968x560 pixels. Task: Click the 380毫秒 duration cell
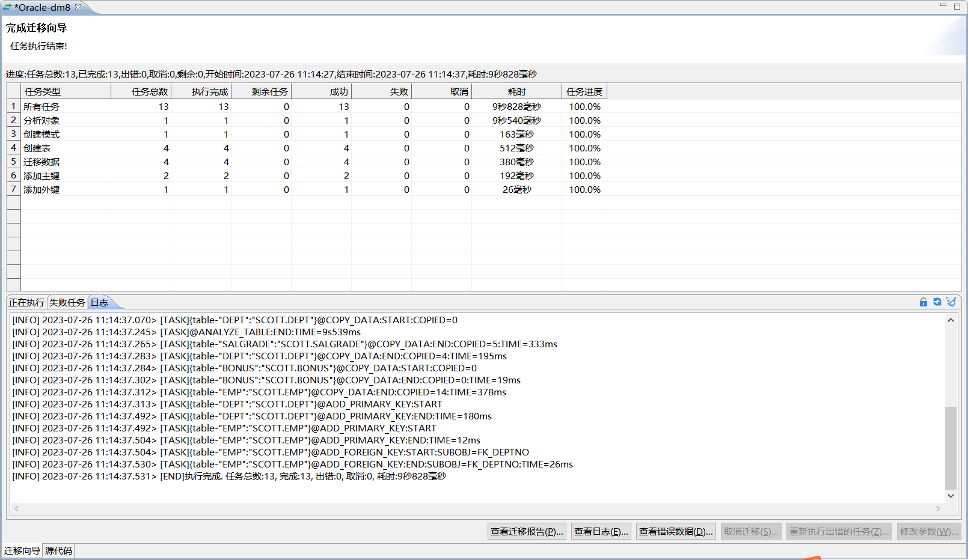[517, 162]
